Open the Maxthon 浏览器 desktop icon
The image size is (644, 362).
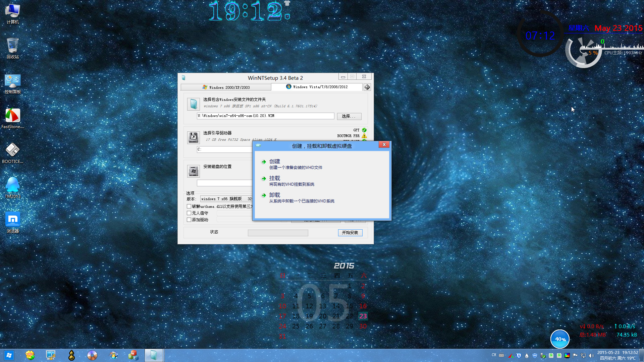pyautogui.click(x=13, y=223)
